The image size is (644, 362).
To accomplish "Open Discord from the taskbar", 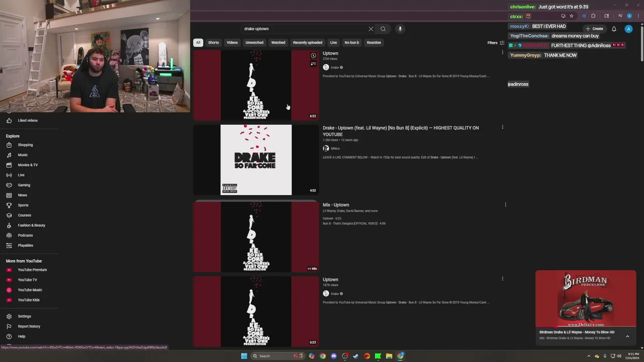I will 334,356.
